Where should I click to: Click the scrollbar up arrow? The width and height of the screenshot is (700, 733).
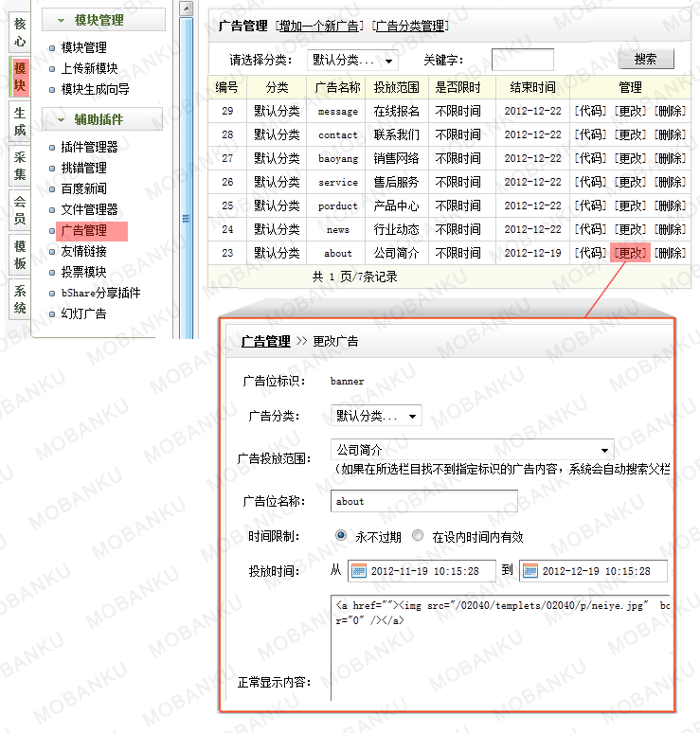186,9
